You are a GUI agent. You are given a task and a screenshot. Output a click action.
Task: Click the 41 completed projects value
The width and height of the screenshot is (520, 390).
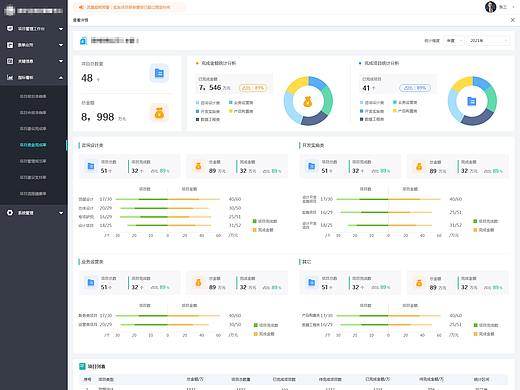click(x=366, y=88)
